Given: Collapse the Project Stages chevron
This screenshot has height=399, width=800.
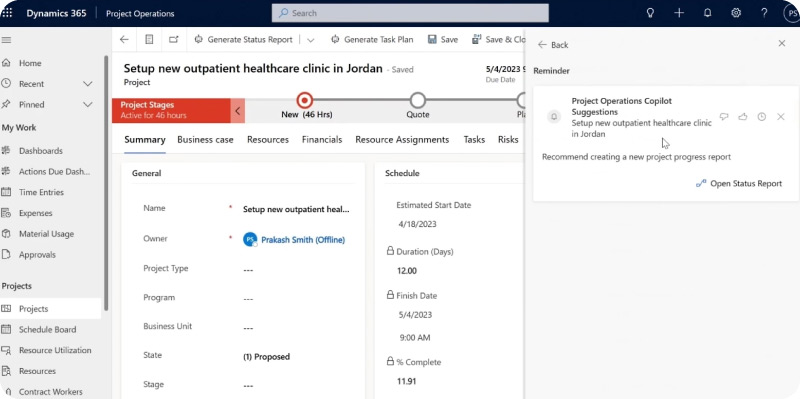Looking at the screenshot, I should click(237, 111).
